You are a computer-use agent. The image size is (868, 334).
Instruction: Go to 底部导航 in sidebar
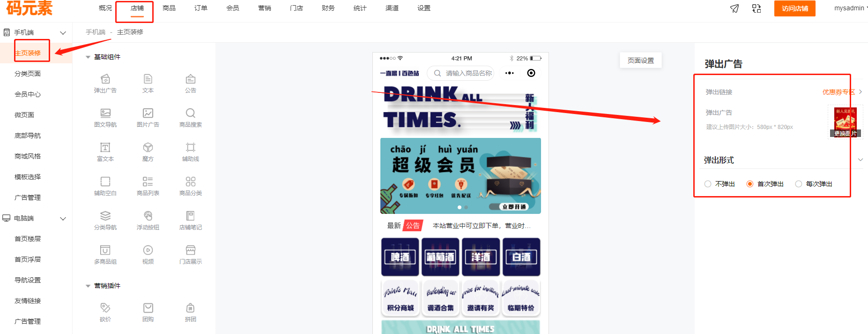28,136
